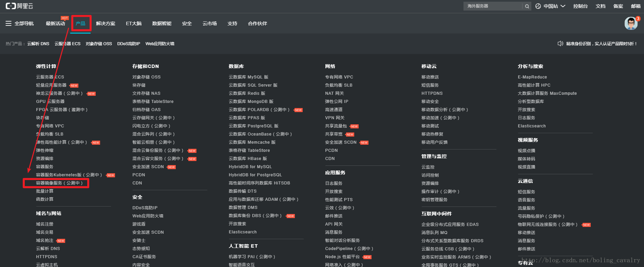The image size is (644, 267).
Task: Open the 合作伙伴 menu item
Action: [x=258, y=23]
